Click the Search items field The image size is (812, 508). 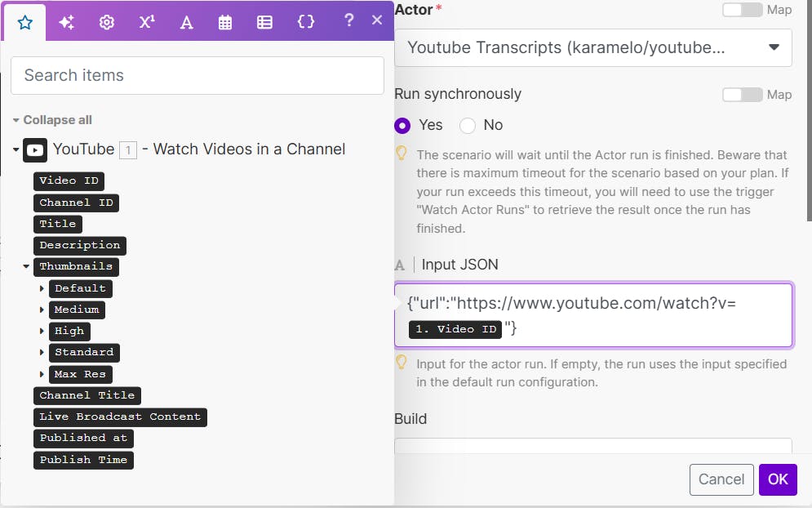click(197, 76)
